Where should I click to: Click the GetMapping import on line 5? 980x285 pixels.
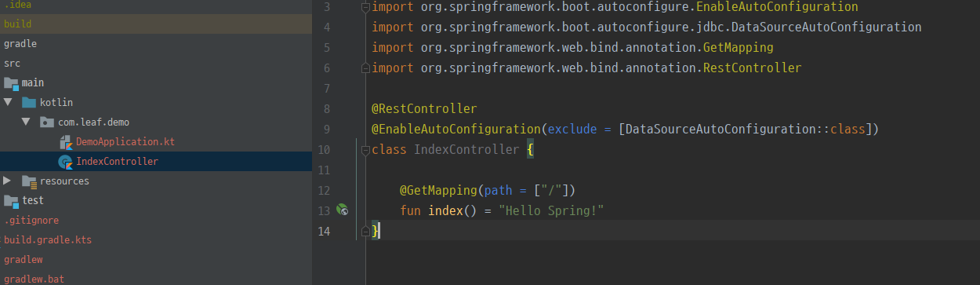738,48
